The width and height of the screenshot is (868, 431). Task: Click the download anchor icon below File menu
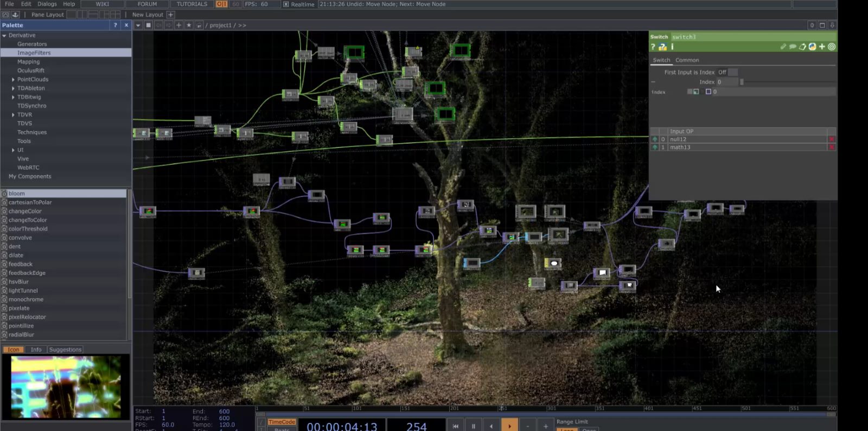click(15, 15)
